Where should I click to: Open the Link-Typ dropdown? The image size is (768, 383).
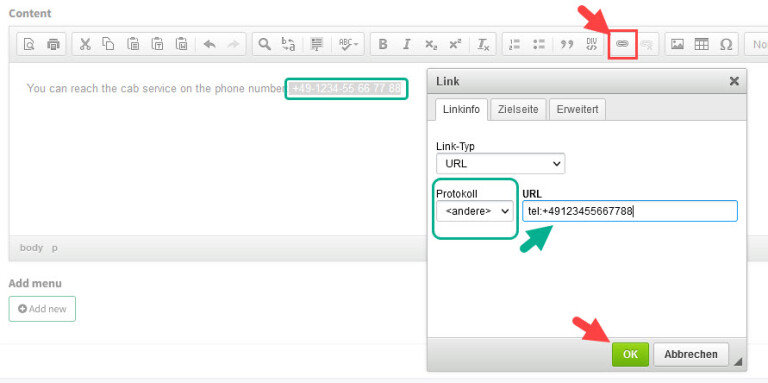pos(501,164)
